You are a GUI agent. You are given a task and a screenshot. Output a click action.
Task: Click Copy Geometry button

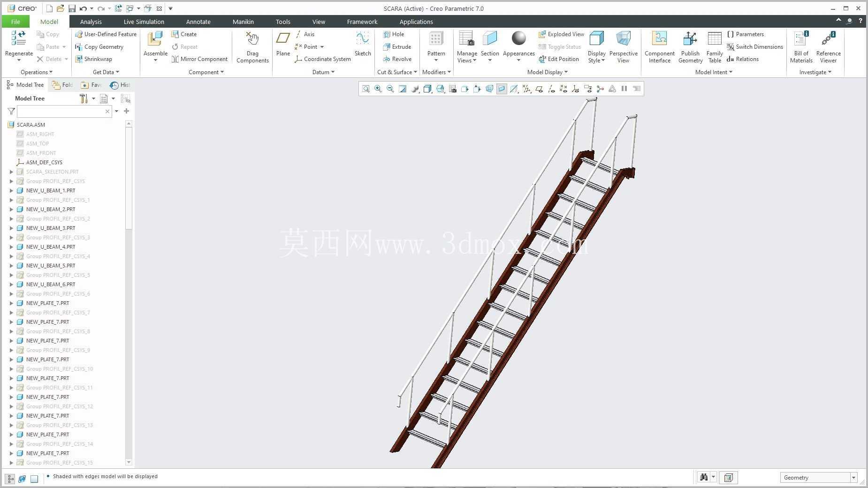tap(99, 47)
